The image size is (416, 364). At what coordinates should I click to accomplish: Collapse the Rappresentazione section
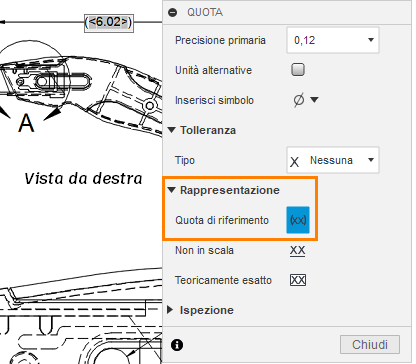pyautogui.click(x=171, y=190)
